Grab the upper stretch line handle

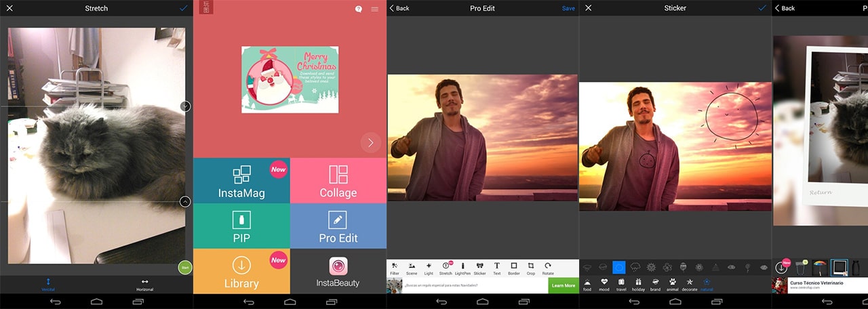click(x=185, y=106)
